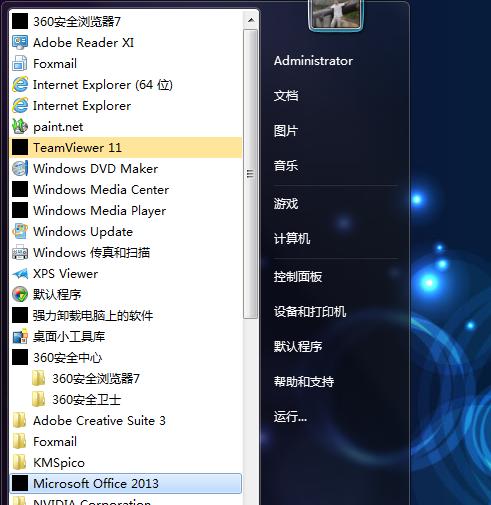
Task: Open 帮助和支持
Action: pos(304,382)
